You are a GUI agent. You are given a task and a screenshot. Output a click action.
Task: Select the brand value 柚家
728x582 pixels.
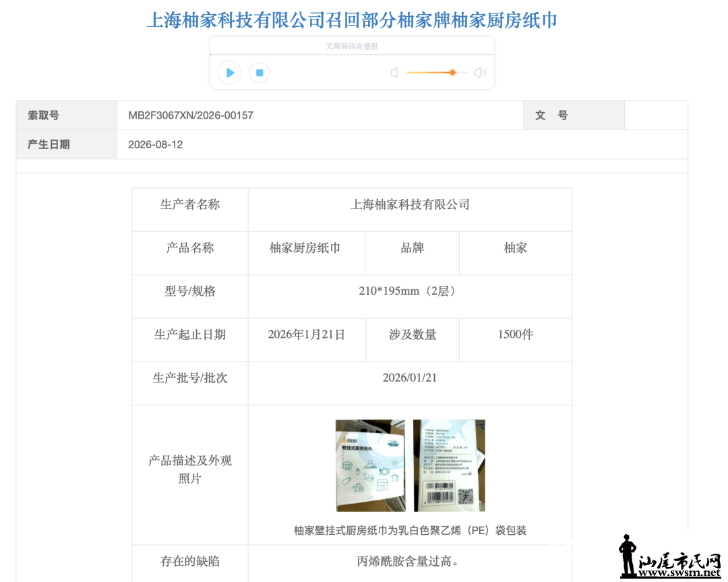516,248
